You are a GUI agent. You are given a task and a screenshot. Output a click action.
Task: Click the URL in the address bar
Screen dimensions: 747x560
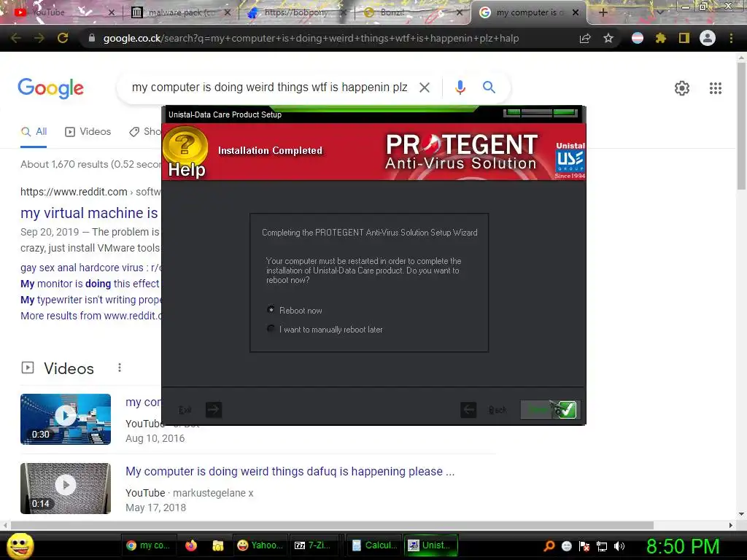coord(311,38)
